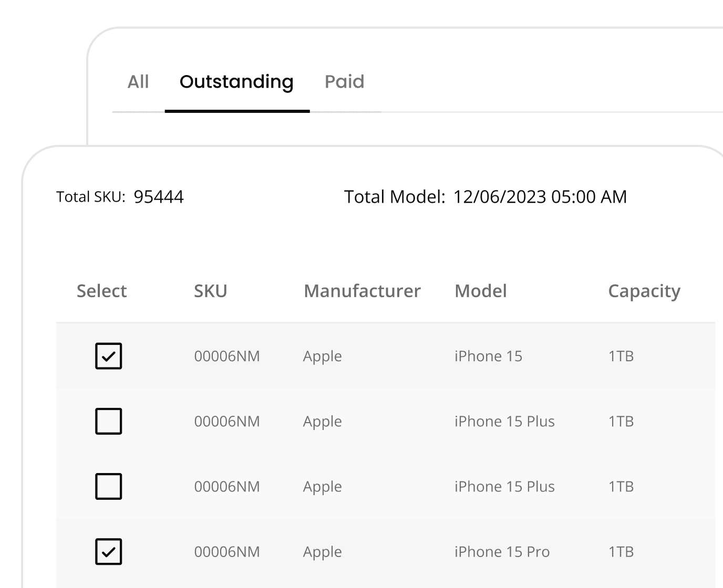Click the 'Total Model:' label
Image resolution: width=723 pixels, height=588 pixels.
(x=395, y=197)
